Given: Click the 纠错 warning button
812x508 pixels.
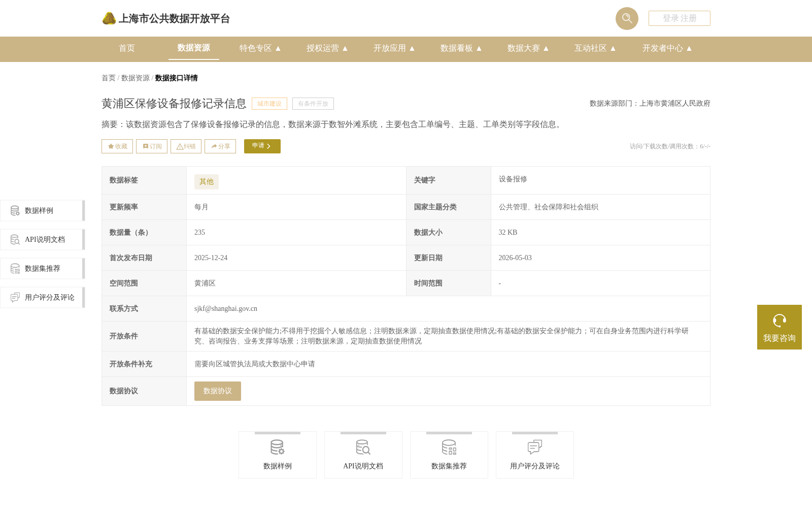Looking at the screenshot, I should coord(186,146).
